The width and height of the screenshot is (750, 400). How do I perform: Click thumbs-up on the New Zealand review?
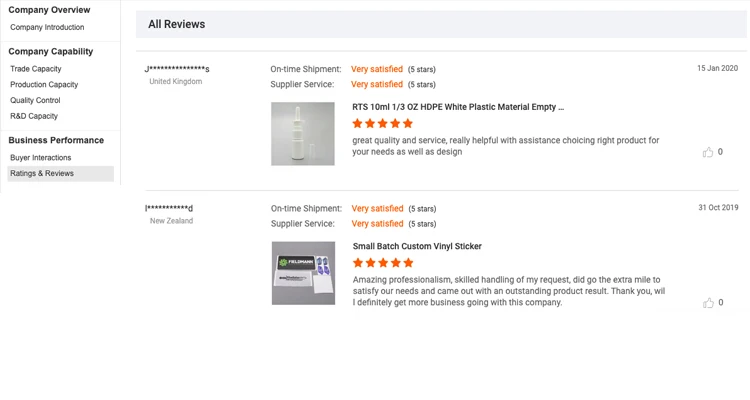point(708,302)
